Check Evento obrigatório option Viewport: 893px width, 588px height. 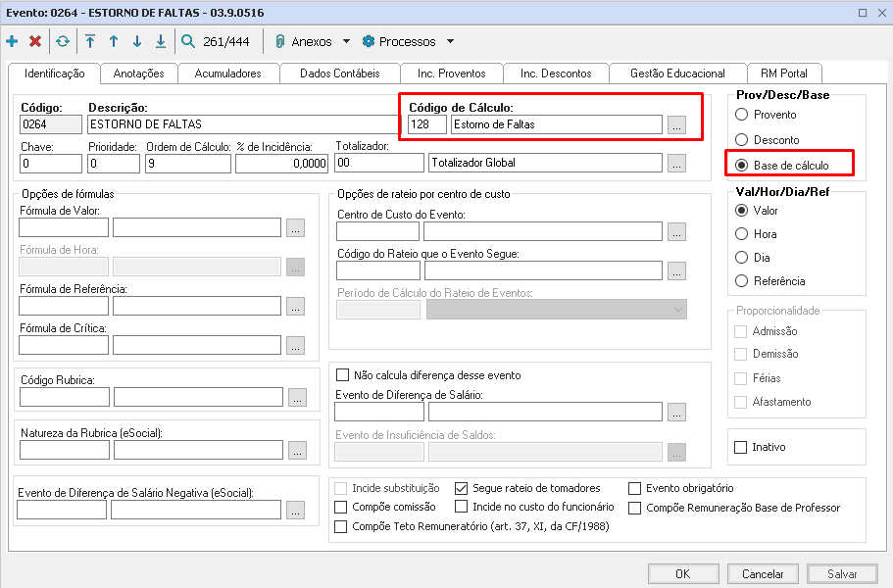[634, 488]
